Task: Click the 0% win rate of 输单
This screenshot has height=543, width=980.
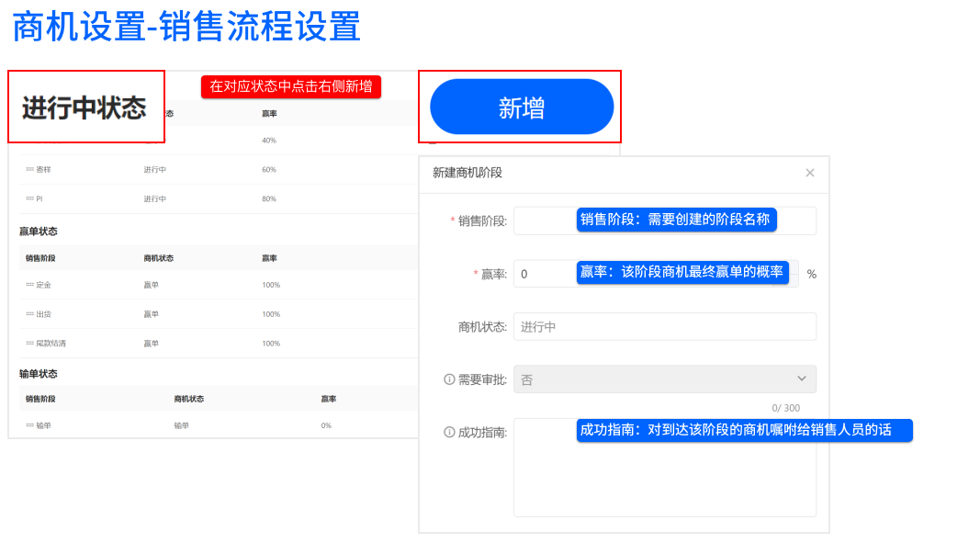Action: point(326,425)
